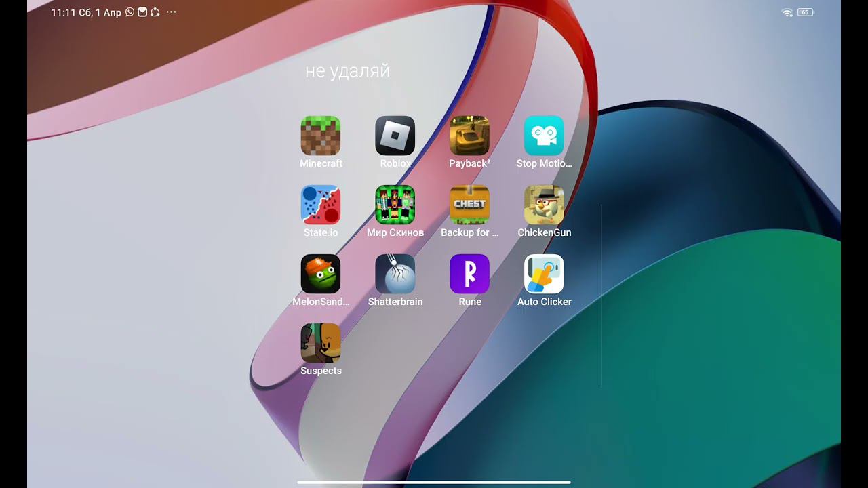The height and width of the screenshot is (488, 868).
Task: Tap the Wi-Fi indicator in the status bar
Action: coord(787,12)
